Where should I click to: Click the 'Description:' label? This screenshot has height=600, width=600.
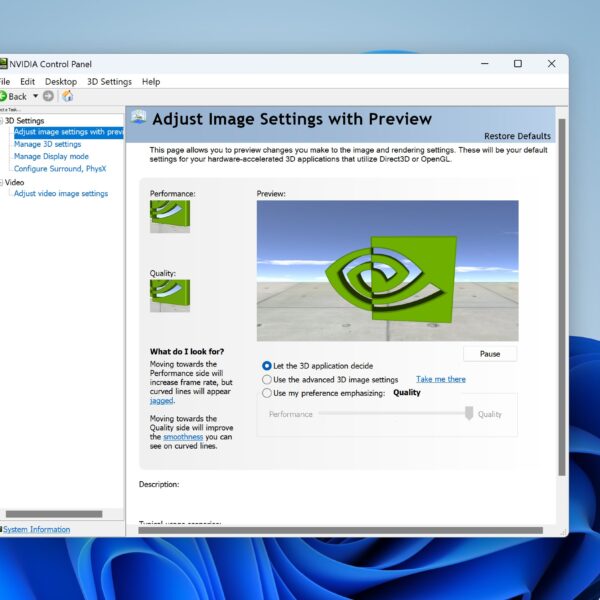[x=159, y=484]
